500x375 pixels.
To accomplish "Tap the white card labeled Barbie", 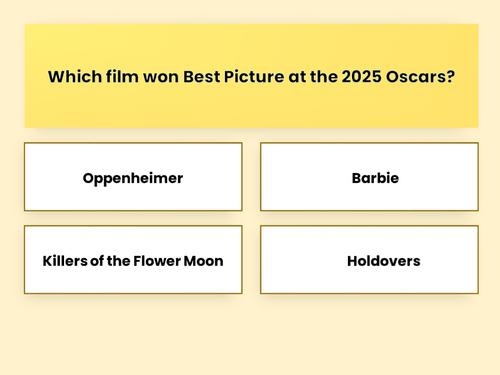I will (x=369, y=177).
